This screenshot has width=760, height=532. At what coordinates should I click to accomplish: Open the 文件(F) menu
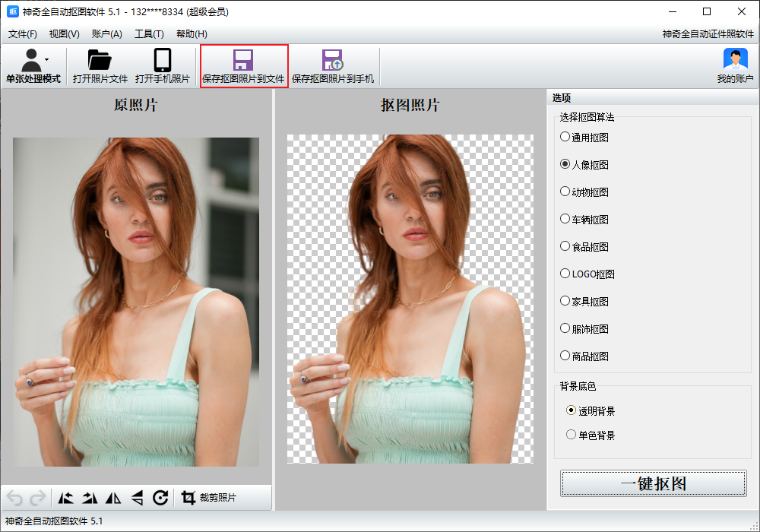click(x=23, y=34)
